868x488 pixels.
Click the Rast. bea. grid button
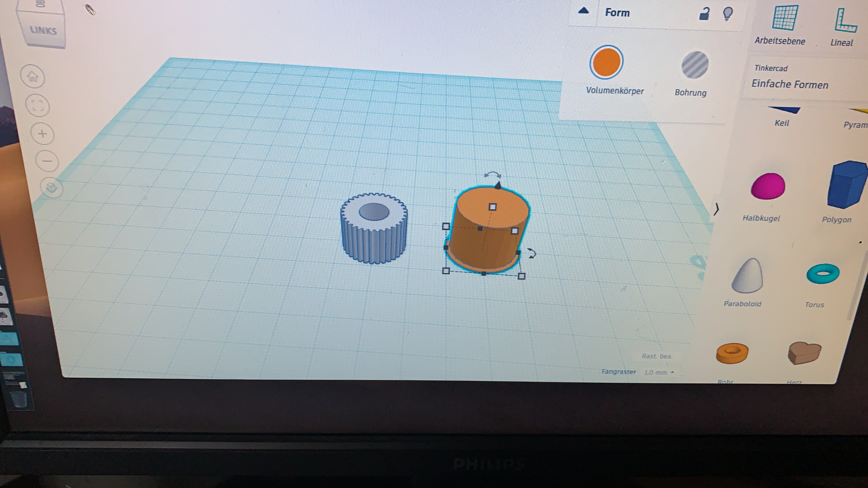coord(657,356)
